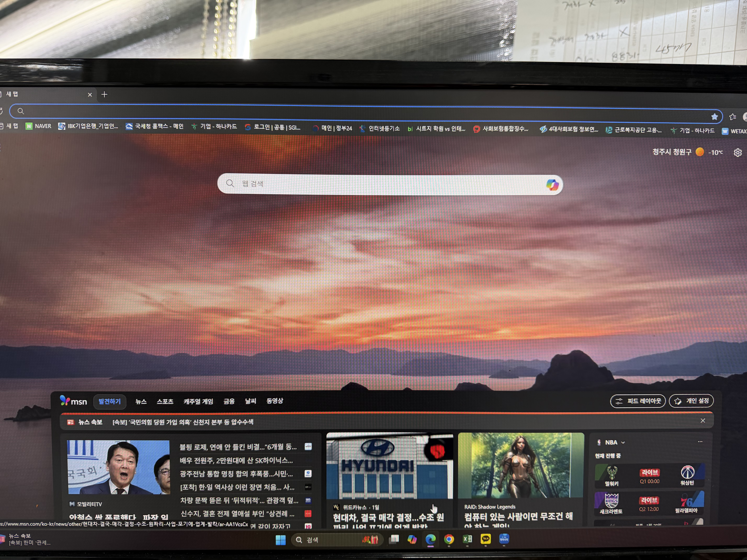The width and height of the screenshot is (747, 560).
Task: Open the IBK기업은행 bookmark
Action: (x=88, y=126)
